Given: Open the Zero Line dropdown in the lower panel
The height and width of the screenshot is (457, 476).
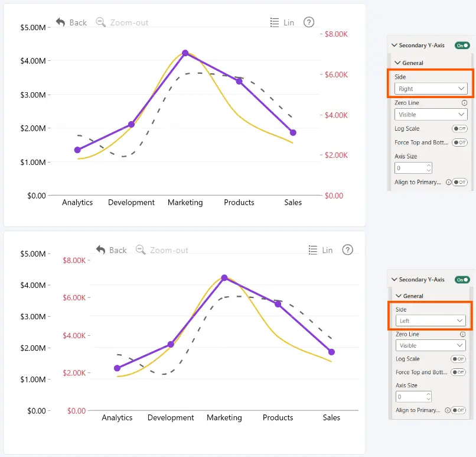Looking at the screenshot, I should point(431,345).
